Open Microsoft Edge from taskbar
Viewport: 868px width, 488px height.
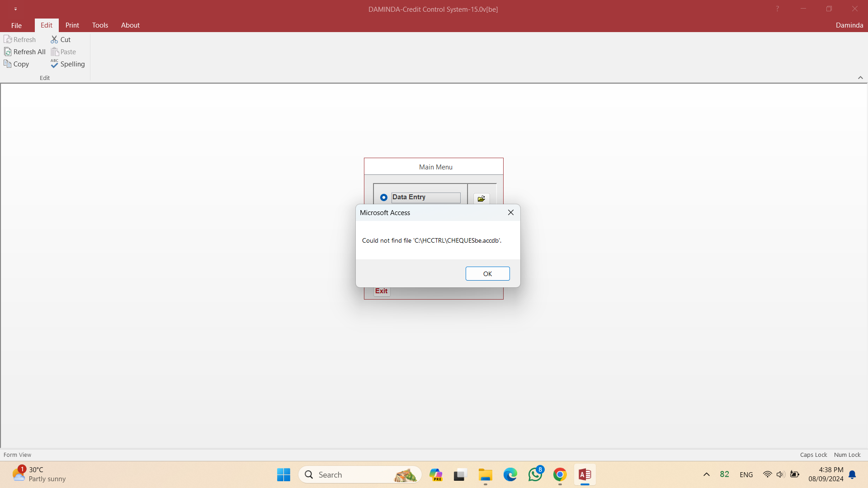pyautogui.click(x=510, y=475)
